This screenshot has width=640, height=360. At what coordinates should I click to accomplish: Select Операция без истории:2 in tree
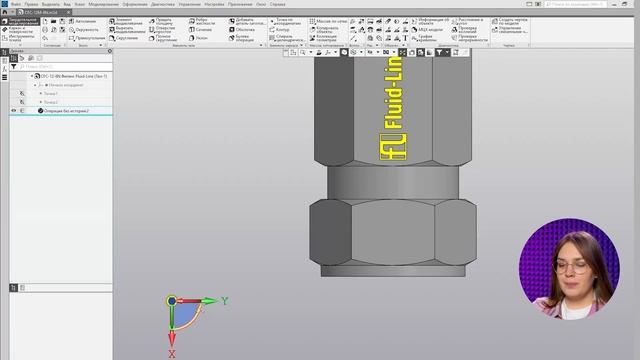[66, 111]
